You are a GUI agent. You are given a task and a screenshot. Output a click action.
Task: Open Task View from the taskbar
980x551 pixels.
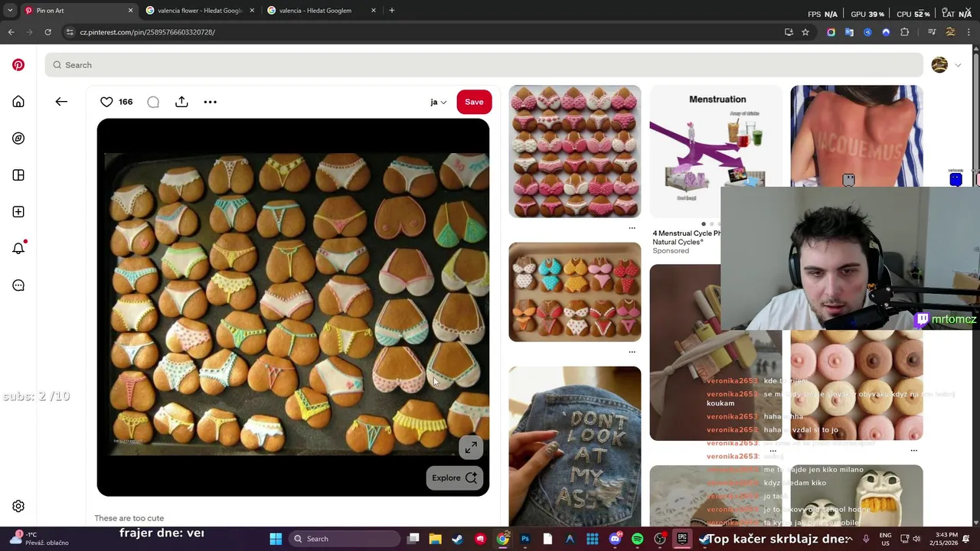[413, 539]
